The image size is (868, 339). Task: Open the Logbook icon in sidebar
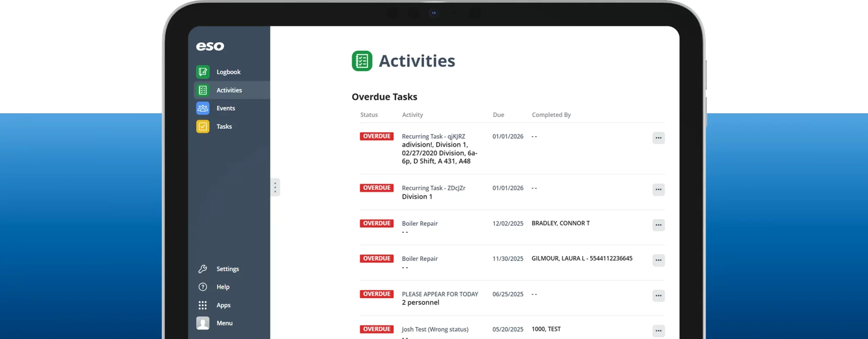203,72
